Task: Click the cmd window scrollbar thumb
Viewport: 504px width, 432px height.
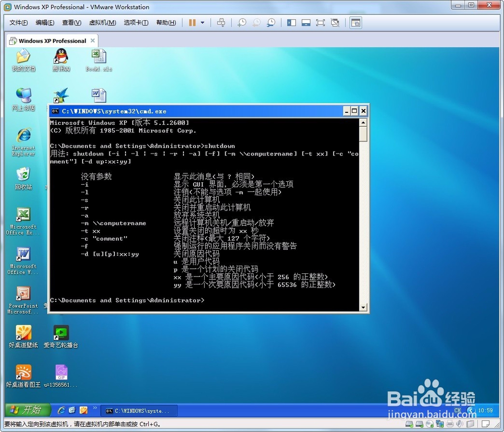Action: click(x=363, y=134)
